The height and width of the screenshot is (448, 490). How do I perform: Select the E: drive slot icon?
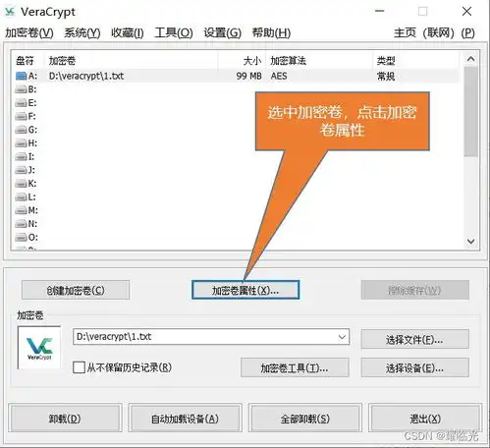[x=22, y=103]
